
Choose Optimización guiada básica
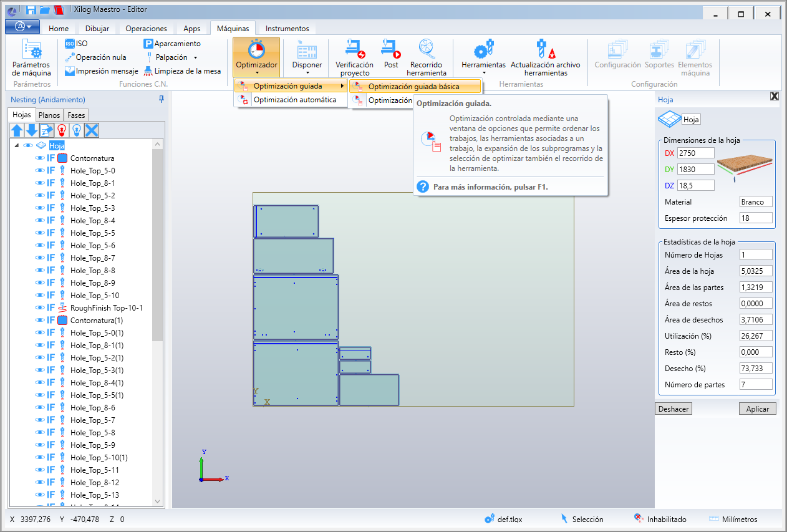pyautogui.click(x=415, y=87)
